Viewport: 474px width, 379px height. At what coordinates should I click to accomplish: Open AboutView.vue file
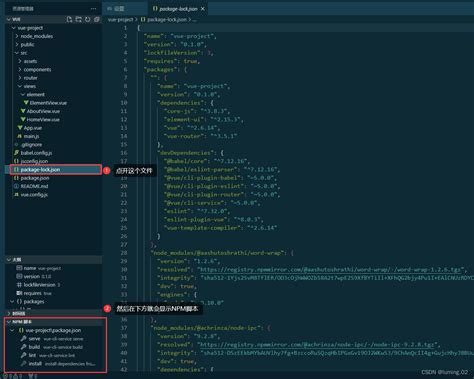point(43,111)
